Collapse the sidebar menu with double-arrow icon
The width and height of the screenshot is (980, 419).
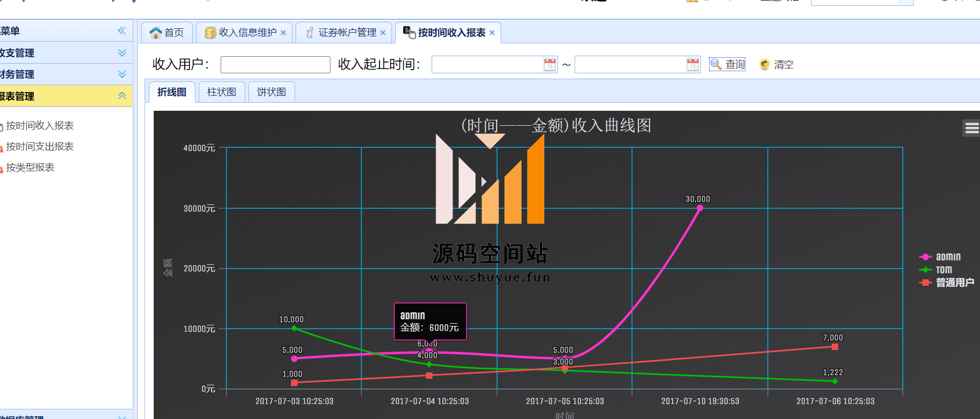(122, 31)
